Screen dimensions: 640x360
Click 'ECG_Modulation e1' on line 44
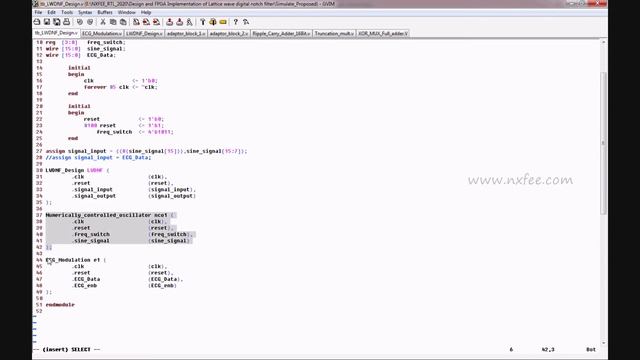(x=73, y=260)
